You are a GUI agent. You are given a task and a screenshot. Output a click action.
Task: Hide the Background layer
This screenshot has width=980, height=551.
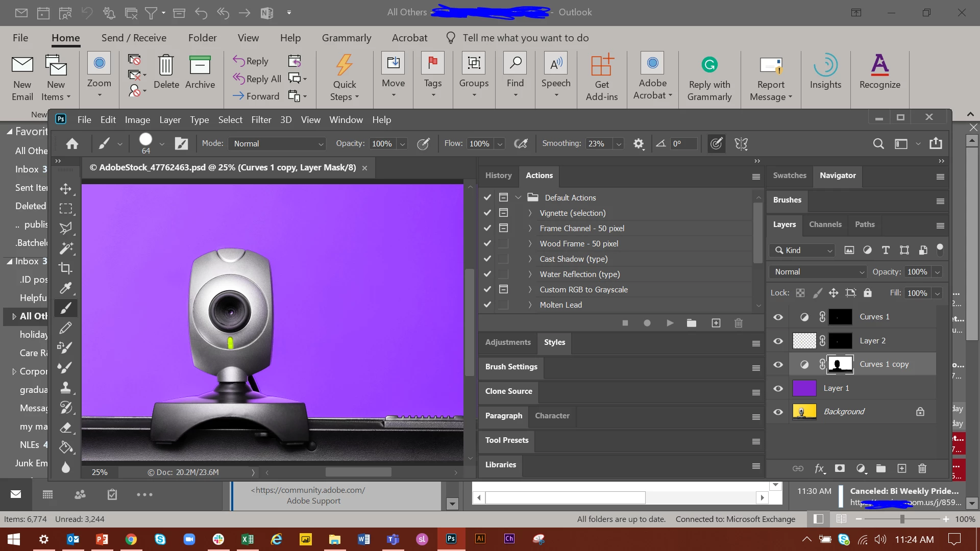778,412
